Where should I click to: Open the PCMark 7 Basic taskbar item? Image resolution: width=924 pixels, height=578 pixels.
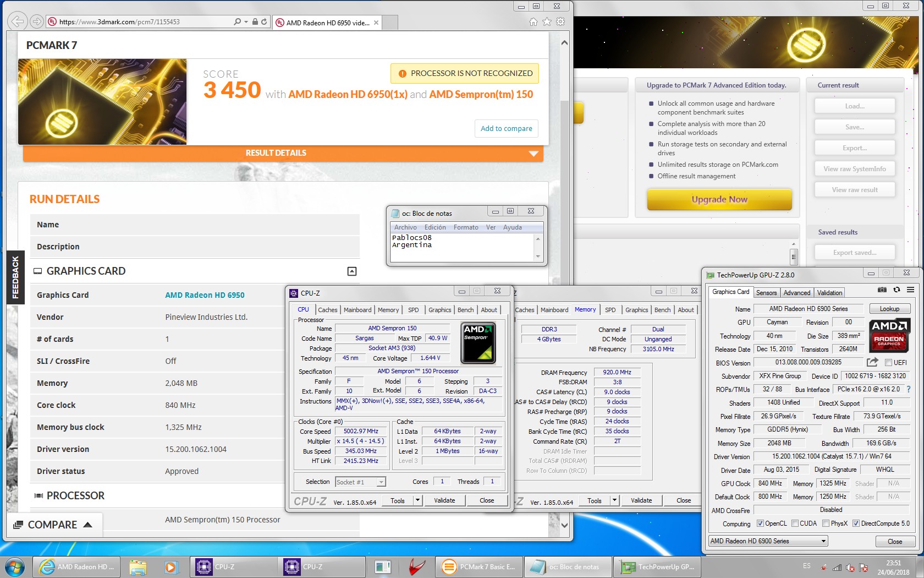[479, 566]
